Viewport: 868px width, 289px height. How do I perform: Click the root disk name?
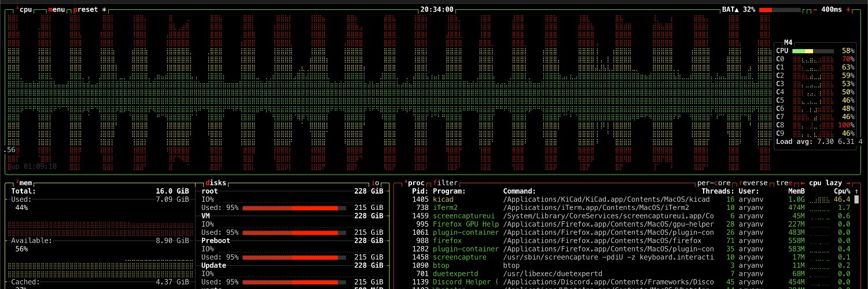[x=209, y=191]
